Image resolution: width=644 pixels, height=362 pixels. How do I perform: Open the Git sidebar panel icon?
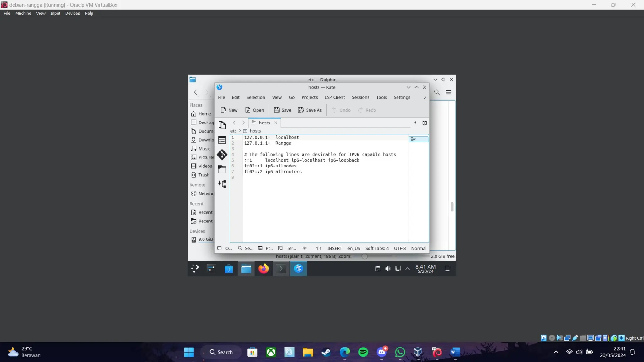[222, 155]
